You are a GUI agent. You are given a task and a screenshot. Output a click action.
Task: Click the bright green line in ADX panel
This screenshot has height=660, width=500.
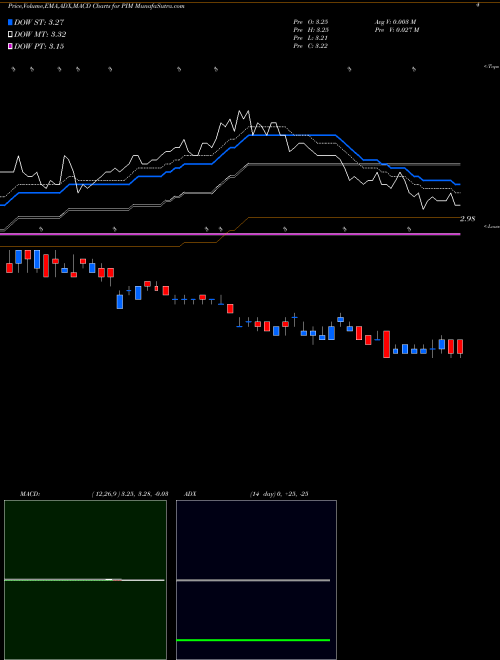pyautogui.click(x=253, y=640)
